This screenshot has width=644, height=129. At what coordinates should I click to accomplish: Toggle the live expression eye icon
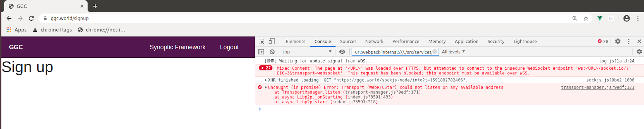pyautogui.click(x=342, y=52)
